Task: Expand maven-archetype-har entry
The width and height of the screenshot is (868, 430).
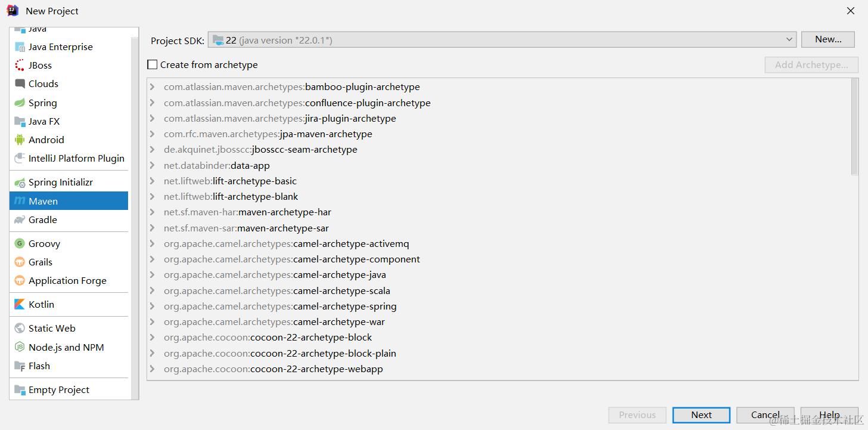Action: [153, 212]
